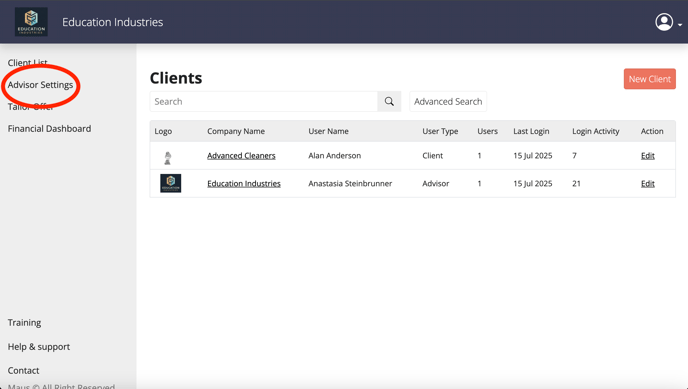Viewport: 688px width, 389px height.
Task: Select the Anastasia Steinbrunner user name
Action: click(350, 184)
